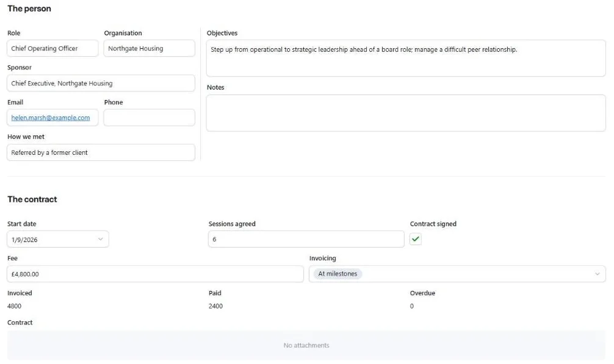Open the Start date picker chevron
This screenshot has width=614, height=364.
[100, 239]
